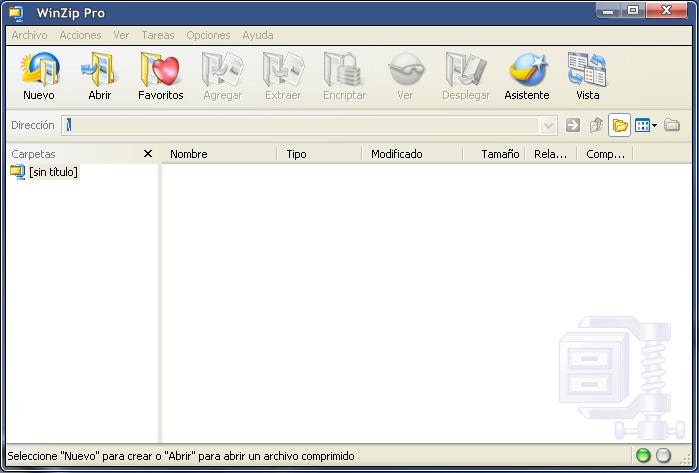Open the Ayuda menu
The image size is (699, 473).
[258, 35]
